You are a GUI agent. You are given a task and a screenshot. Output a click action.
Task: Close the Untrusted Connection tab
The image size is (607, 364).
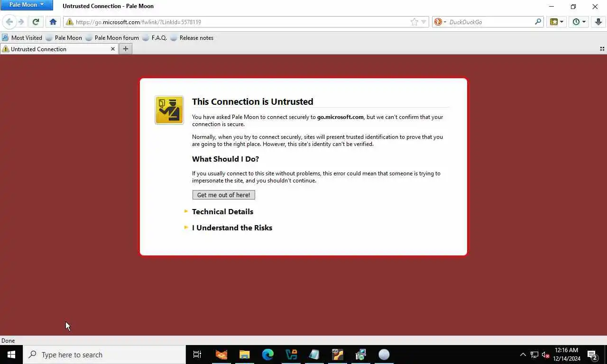[113, 49]
